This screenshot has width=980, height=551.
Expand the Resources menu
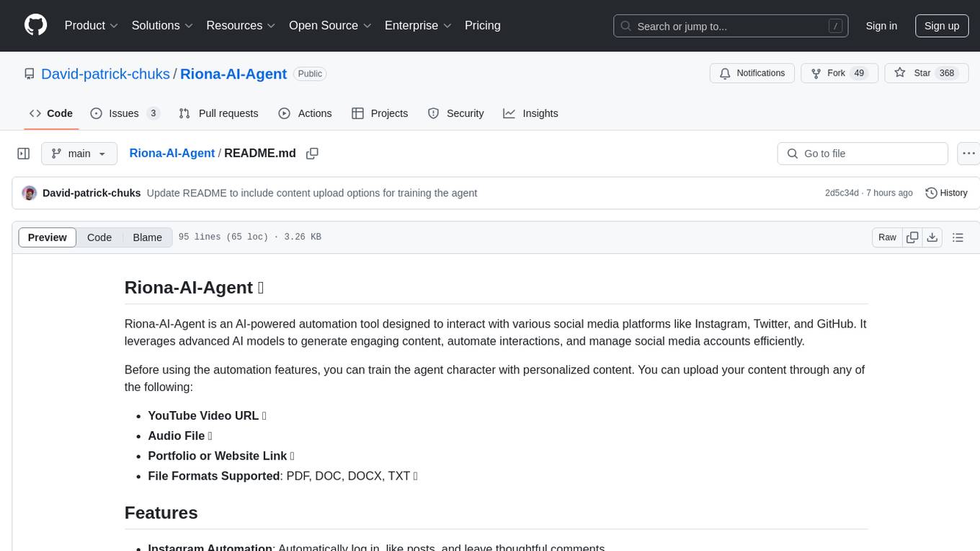tap(241, 25)
